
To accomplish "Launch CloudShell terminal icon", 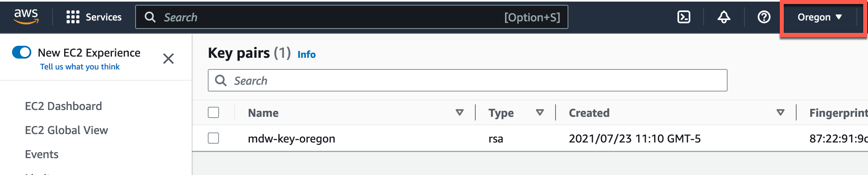I will (684, 17).
